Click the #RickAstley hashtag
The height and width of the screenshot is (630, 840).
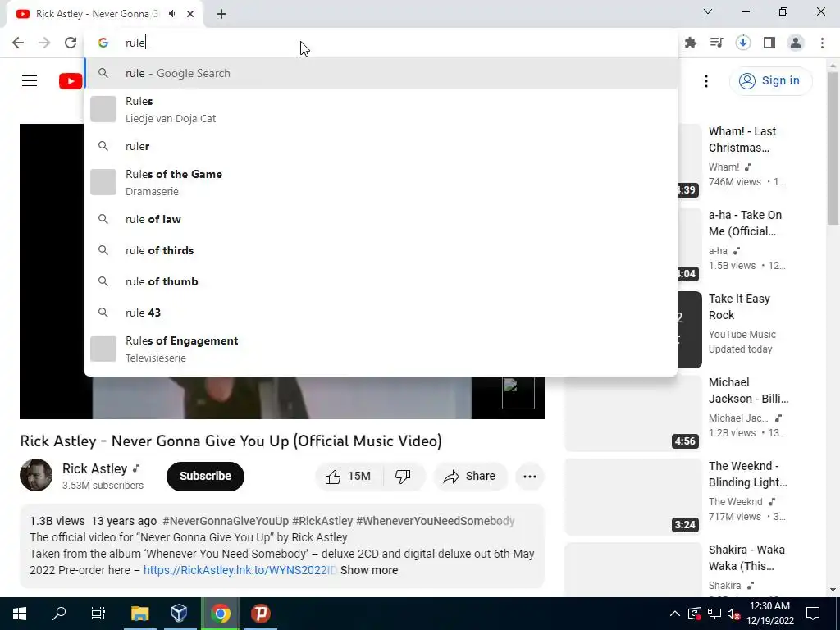pyautogui.click(x=322, y=521)
